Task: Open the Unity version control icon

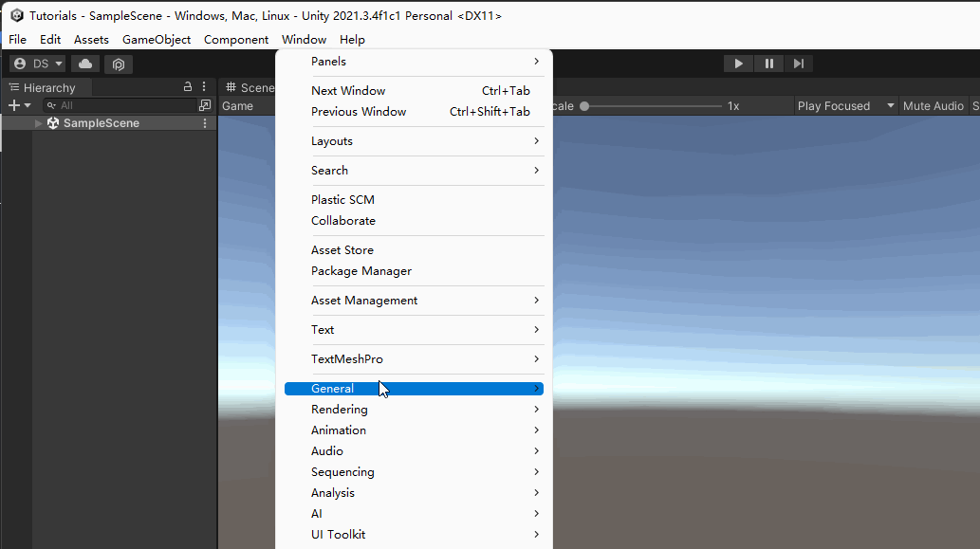Action: point(119,64)
